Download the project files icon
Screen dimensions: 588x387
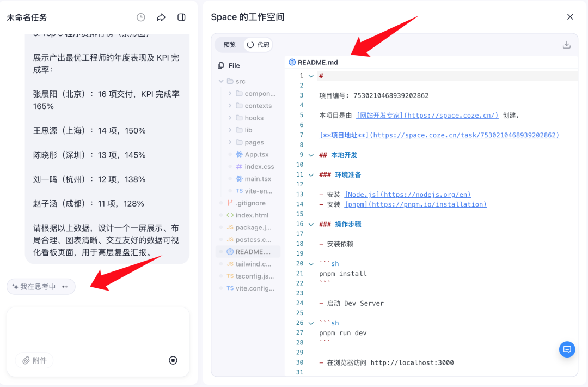[x=567, y=45]
